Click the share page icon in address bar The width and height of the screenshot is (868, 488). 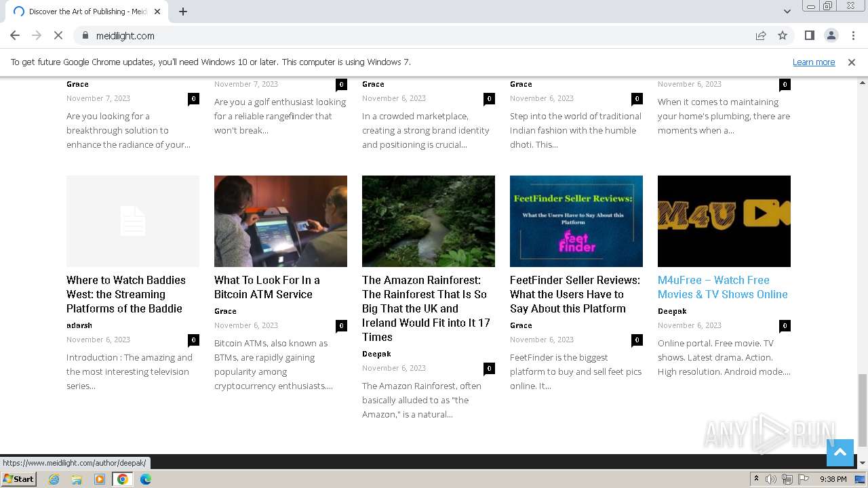[761, 35]
